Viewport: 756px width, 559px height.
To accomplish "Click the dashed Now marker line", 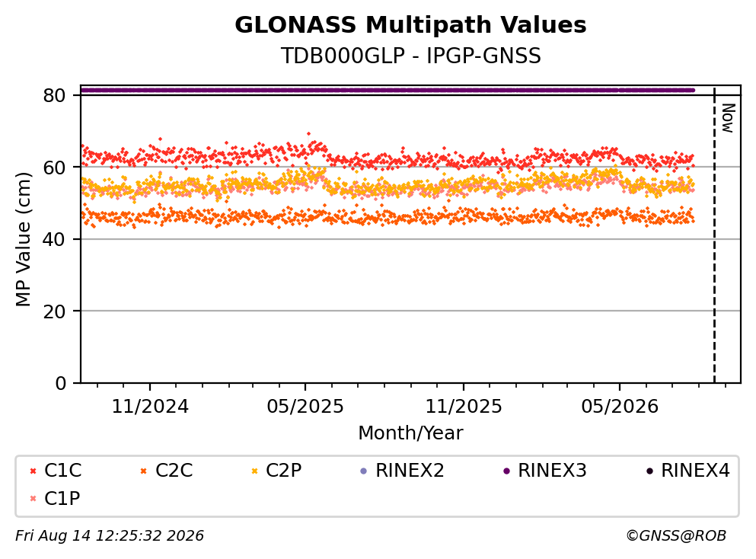I will 714,235.
